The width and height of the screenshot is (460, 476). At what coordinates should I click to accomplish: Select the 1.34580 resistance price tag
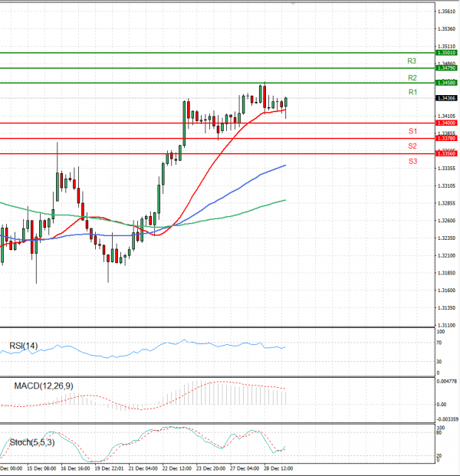[446, 83]
